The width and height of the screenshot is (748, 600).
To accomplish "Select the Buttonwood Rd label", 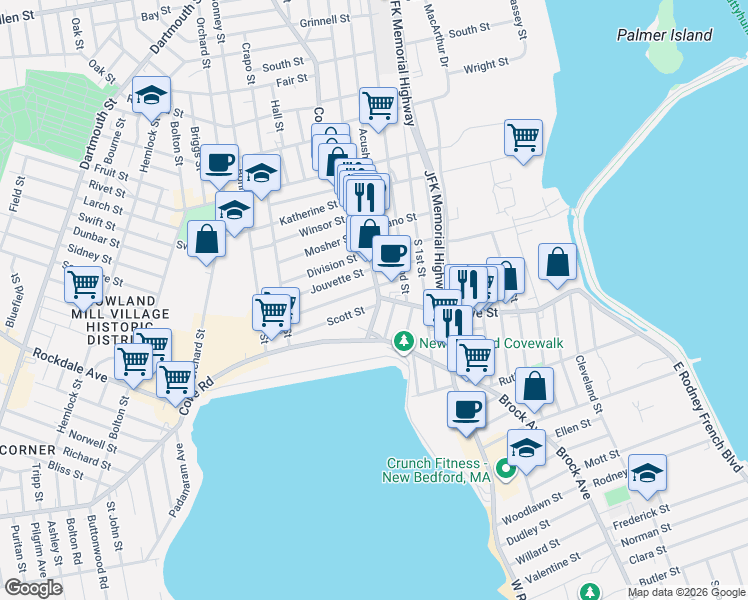I will point(98,552).
